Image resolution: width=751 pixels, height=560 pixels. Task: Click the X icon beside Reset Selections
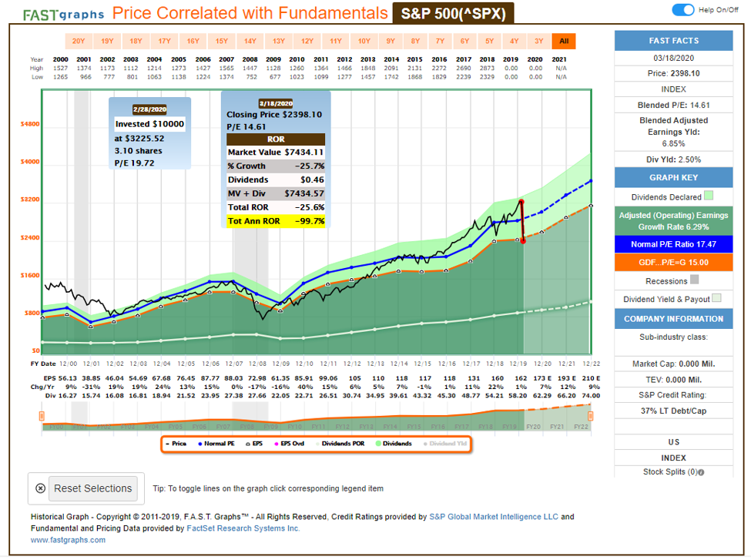40,488
